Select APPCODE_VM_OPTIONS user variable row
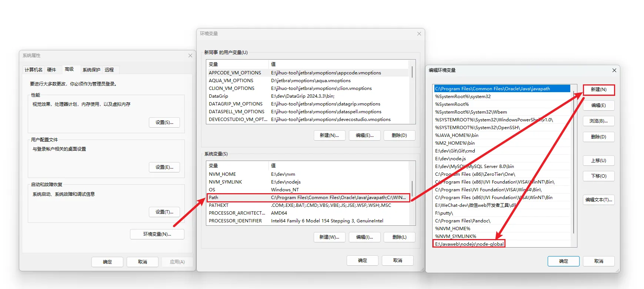The width and height of the screenshot is (644, 289). click(x=307, y=73)
